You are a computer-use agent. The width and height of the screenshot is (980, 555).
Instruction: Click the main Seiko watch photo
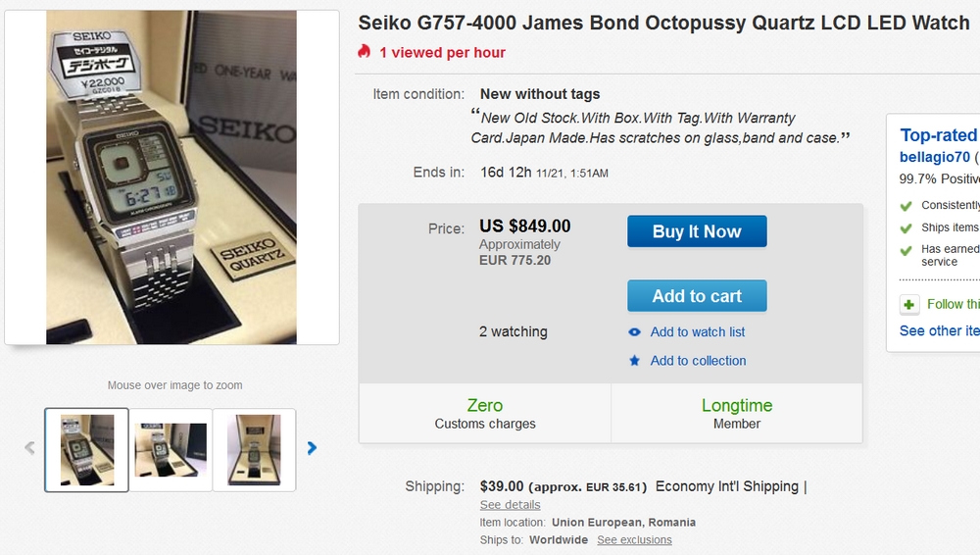(171, 177)
